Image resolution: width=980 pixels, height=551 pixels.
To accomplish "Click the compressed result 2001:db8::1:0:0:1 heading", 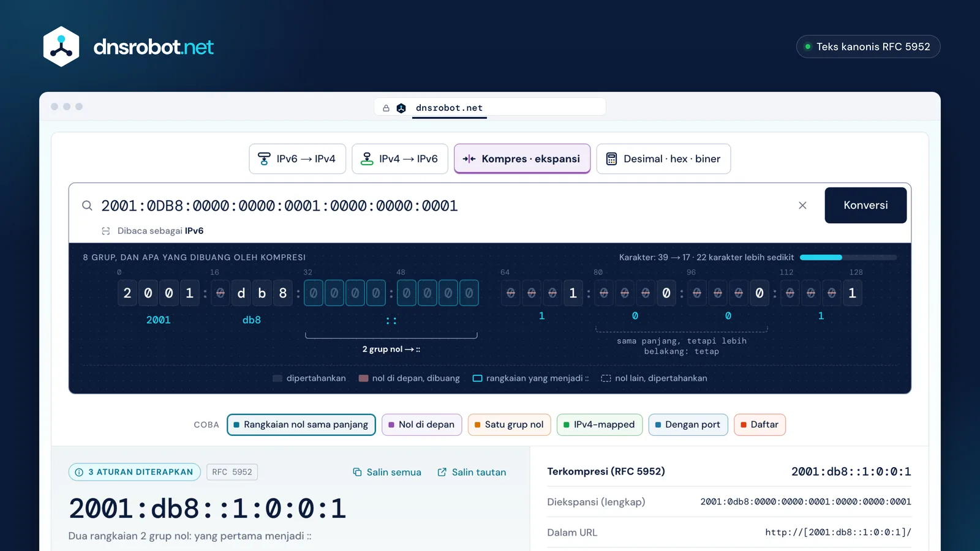I will tap(208, 509).
